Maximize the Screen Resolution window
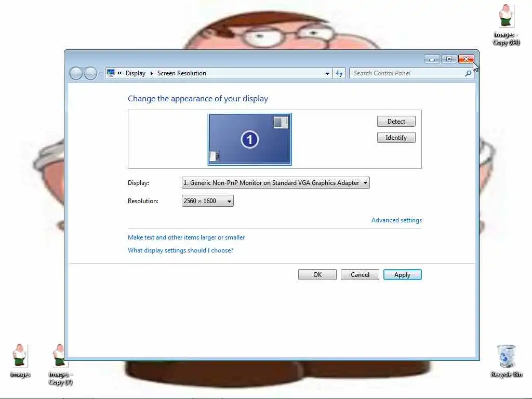532x399 pixels. pos(449,59)
